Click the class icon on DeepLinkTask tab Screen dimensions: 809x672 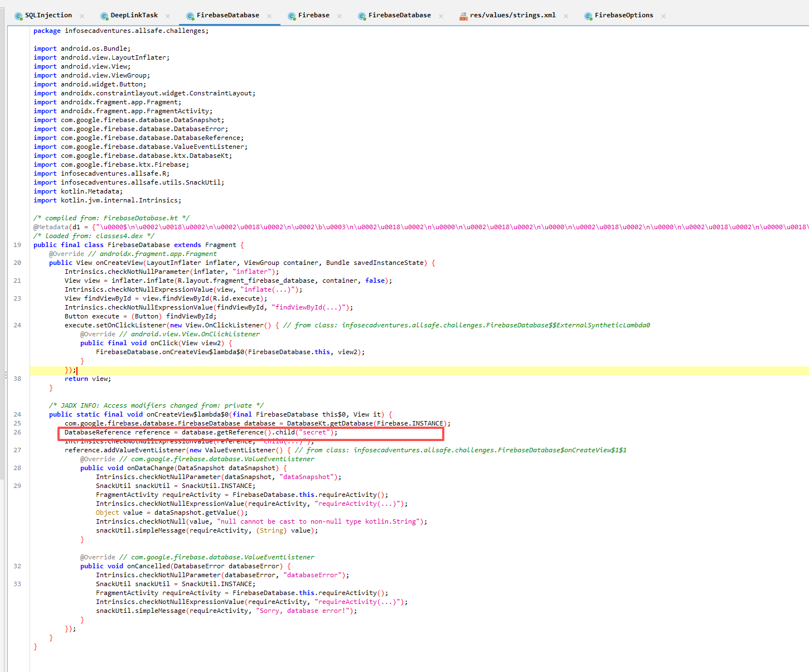pyautogui.click(x=104, y=16)
